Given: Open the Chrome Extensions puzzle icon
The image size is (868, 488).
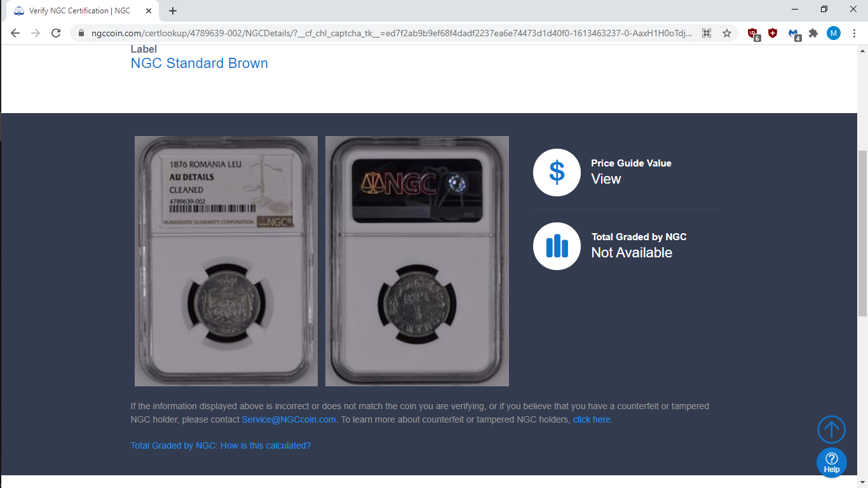Looking at the screenshot, I should pos(813,33).
